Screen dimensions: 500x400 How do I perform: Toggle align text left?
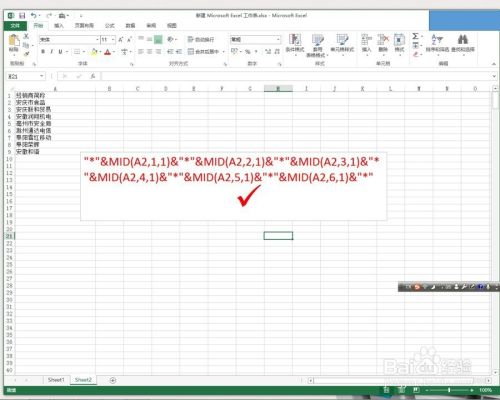coord(141,52)
